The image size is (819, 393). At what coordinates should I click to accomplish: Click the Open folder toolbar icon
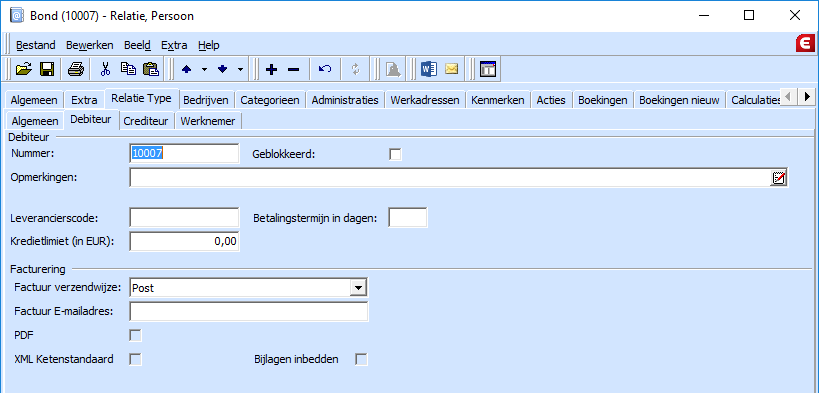pos(24,69)
